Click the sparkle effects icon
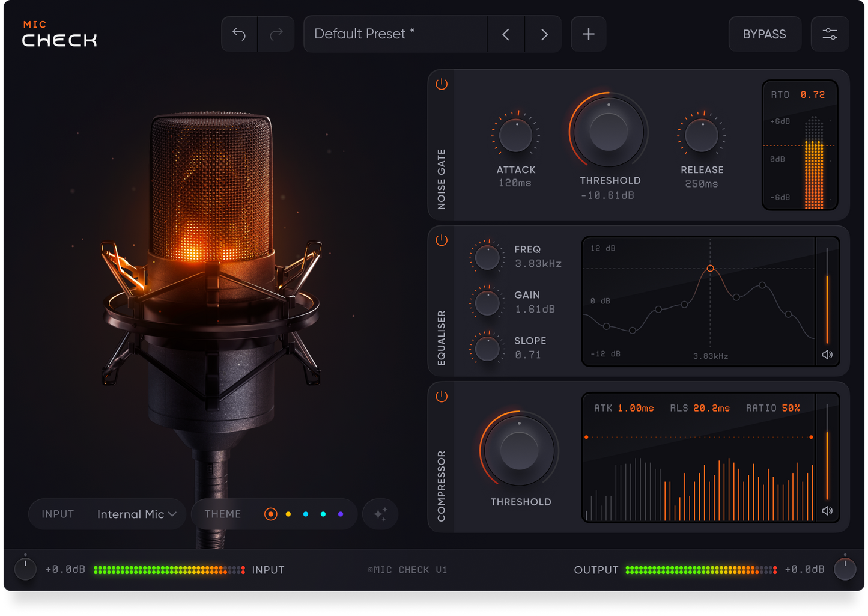This screenshot has width=868, height=616. pos(380,514)
